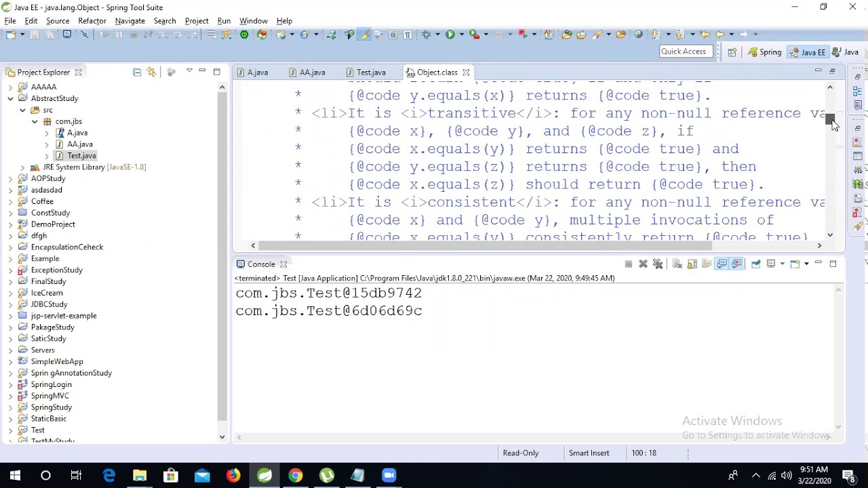868x488 pixels.
Task: Click the Open Perspective icon
Action: tap(732, 52)
